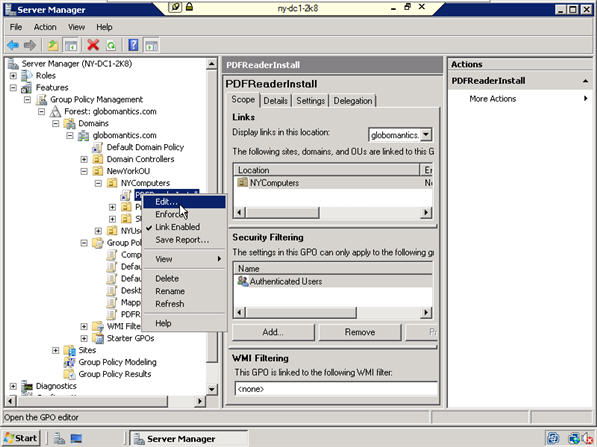Viewport: 597px width, 447px height.
Task: Click the pin icon in the connection bar
Action: point(175,7)
